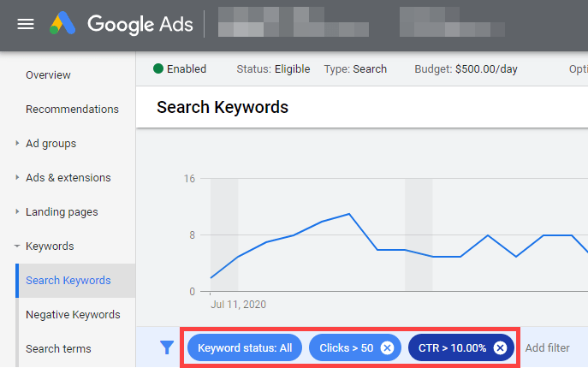
Task: Remove the CTR > 10.00% filter
Action: [500, 348]
